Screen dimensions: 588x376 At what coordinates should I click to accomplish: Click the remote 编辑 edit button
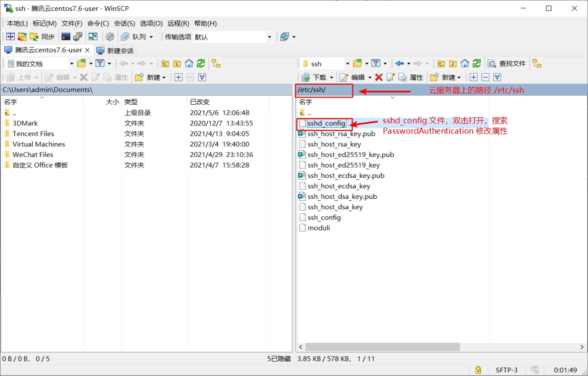point(352,77)
